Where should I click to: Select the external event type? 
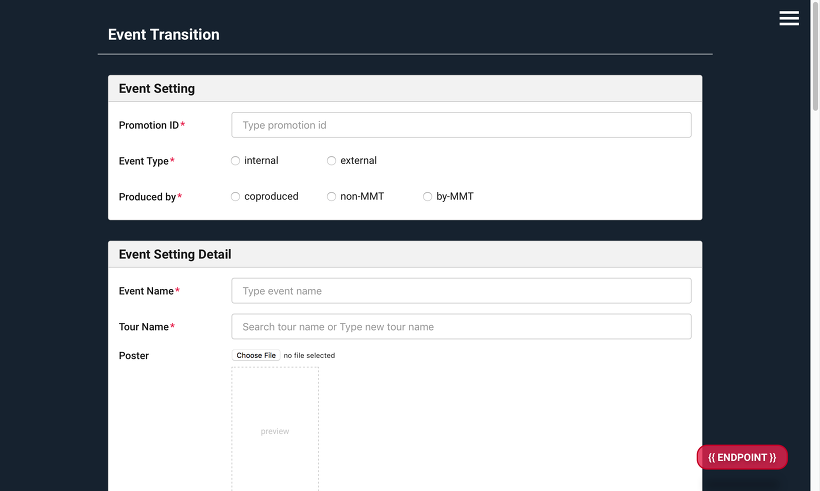pyautogui.click(x=332, y=161)
